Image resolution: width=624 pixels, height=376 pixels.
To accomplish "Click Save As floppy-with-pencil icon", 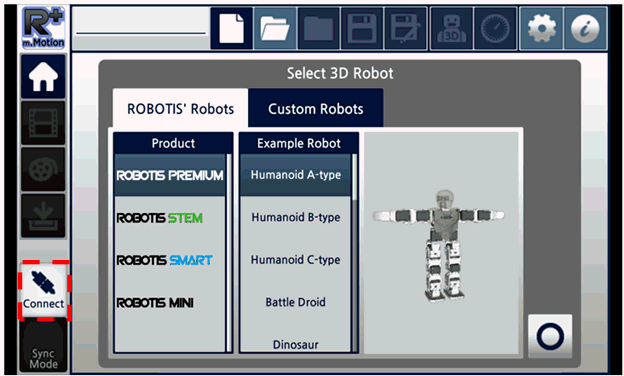I will [x=406, y=28].
